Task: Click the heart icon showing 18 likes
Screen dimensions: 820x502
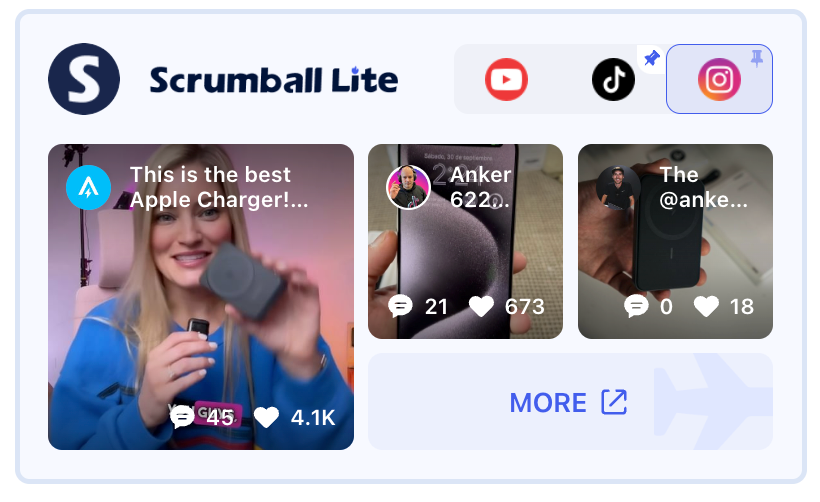Action: (x=706, y=306)
